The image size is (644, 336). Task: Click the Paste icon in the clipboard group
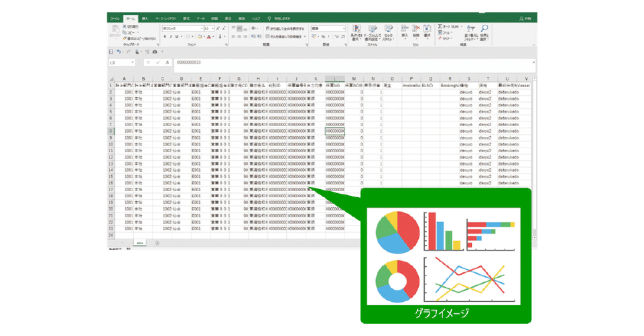click(115, 31)
